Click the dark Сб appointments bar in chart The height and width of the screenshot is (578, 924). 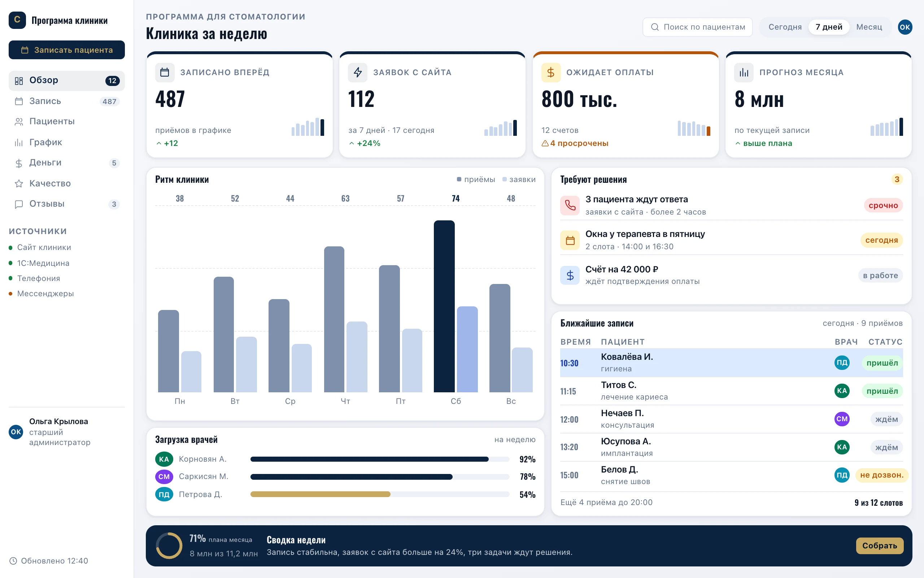point(444,306)
